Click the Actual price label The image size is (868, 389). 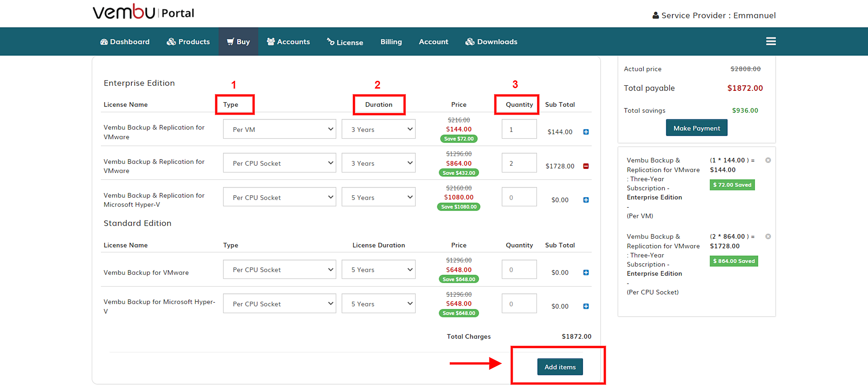643,69
